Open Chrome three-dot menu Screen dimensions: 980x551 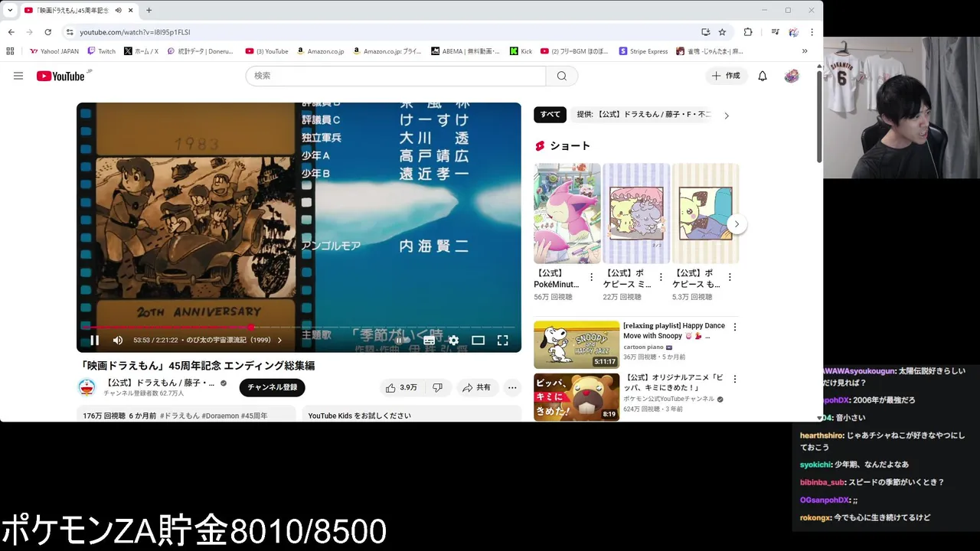pos(812,32)
